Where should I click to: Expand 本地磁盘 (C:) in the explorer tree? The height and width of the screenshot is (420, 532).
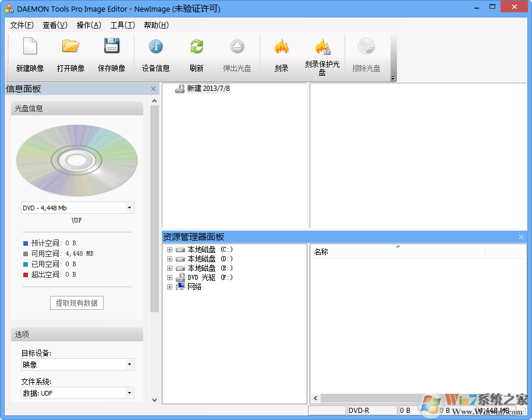pos(169,249)
